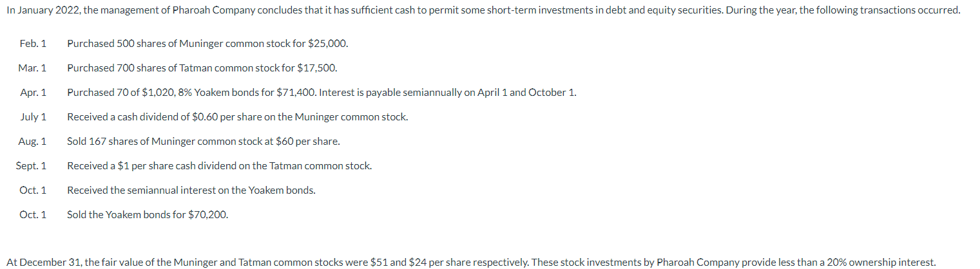Click the Sold 167 shares transaction

(204, 142)
